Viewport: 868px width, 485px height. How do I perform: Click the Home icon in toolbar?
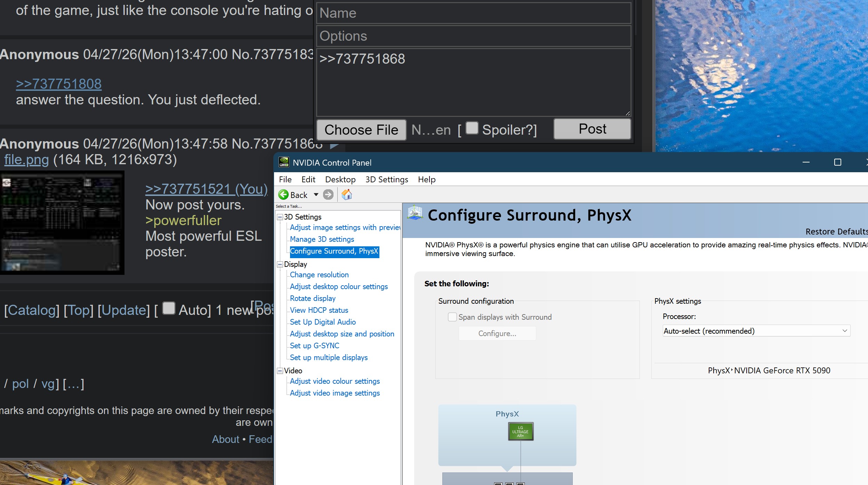click(x=347, y=195)
